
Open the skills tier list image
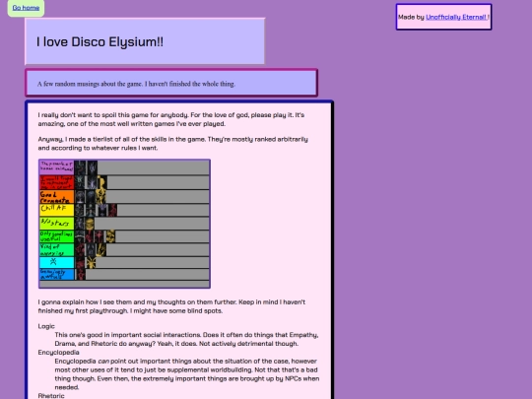[124, 224]
